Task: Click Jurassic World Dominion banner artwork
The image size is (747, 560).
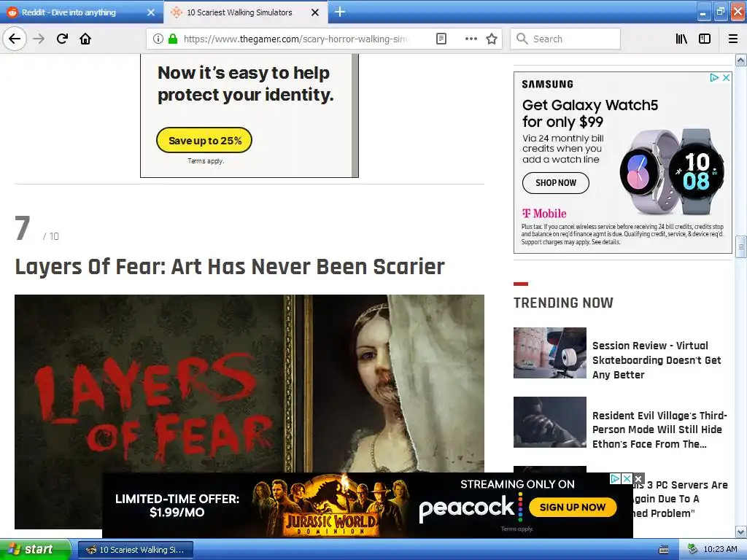Action: coord(330,506)
